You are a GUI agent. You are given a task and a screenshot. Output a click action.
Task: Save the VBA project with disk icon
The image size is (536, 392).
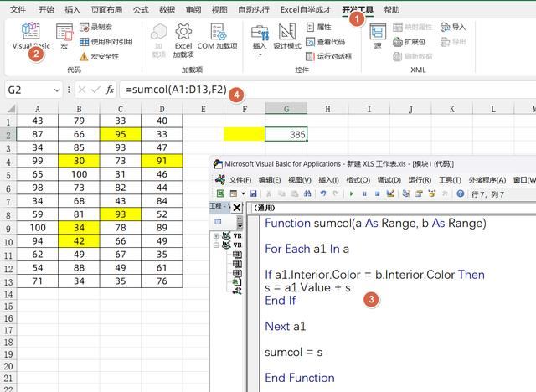[253, 193]
